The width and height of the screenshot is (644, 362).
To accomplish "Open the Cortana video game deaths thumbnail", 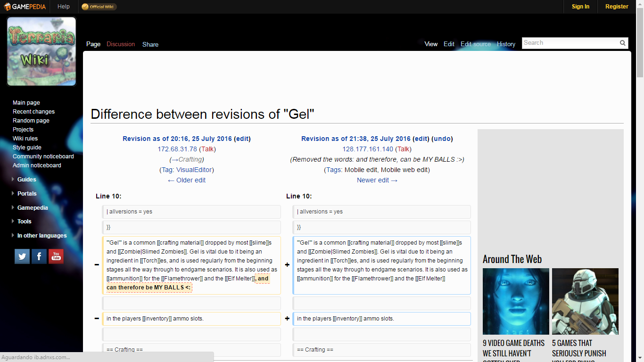I will coord(516,301).
